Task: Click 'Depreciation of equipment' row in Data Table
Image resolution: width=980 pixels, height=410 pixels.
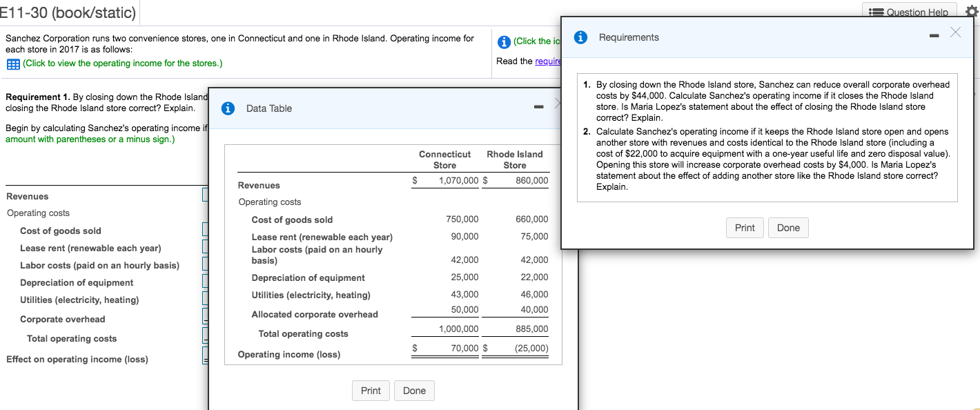Action: click(x=308, y=278)
